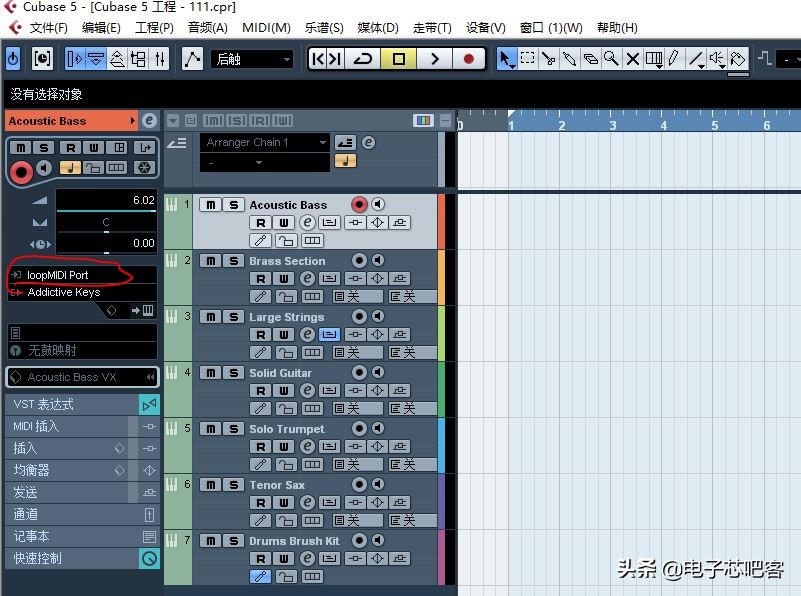Toggle Read automation on Tenor Sax

coord(261,503)
